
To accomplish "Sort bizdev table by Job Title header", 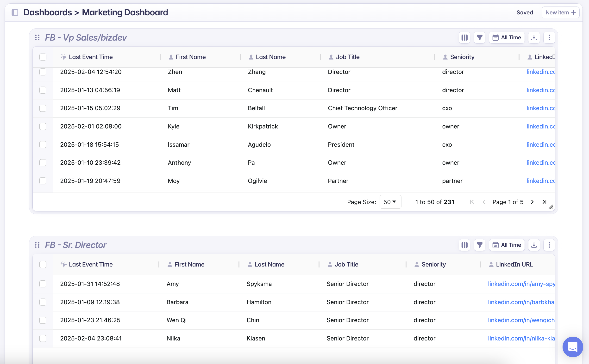I will pyautogui.click(x=348, y=57).
